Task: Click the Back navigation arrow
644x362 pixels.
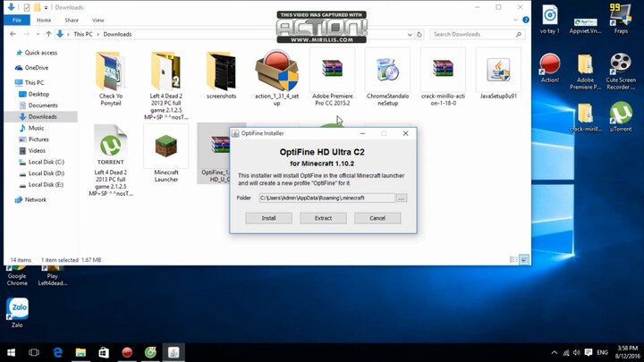Action: pyautogui.click(x=13, y=34)
